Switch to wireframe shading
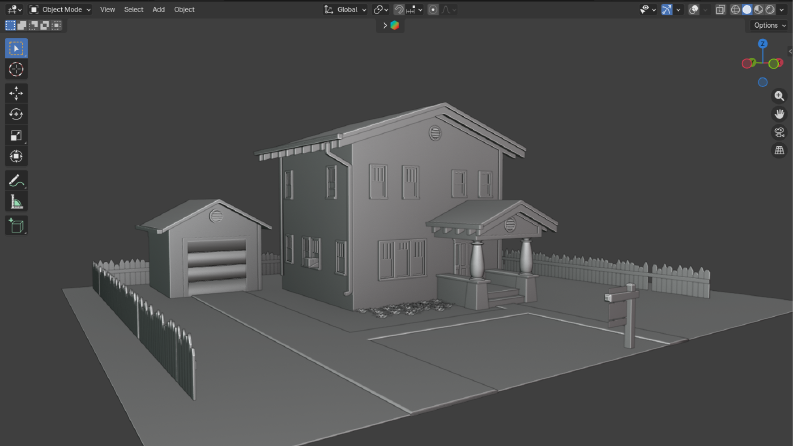The image size is (793, 446). coord(735,10)
